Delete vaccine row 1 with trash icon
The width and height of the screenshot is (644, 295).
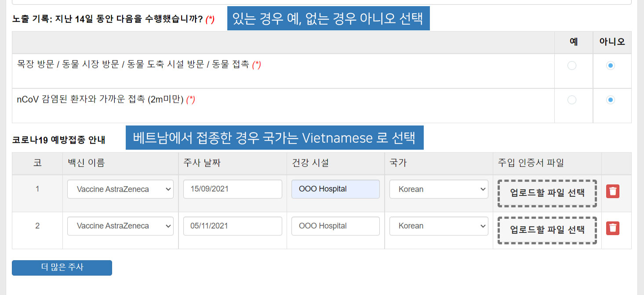point(613,192)
